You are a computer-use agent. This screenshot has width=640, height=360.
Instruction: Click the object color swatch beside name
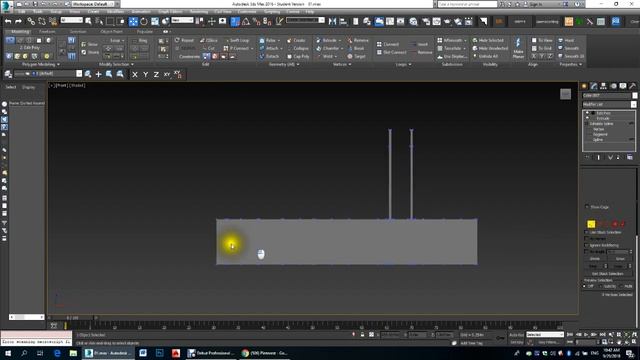pos(634,96)
